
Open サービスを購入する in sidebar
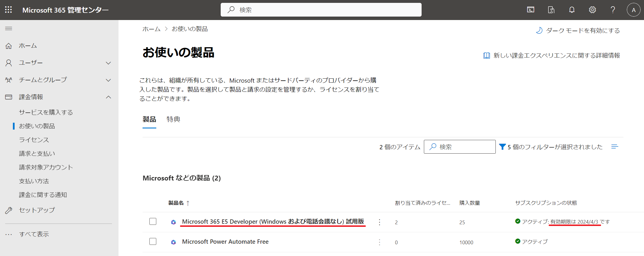click(x=46, y=112)
